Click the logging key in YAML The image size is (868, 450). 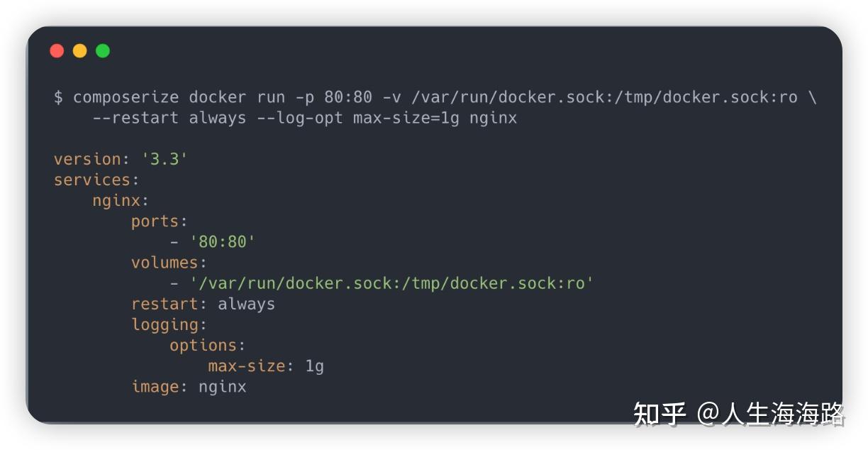165,324
